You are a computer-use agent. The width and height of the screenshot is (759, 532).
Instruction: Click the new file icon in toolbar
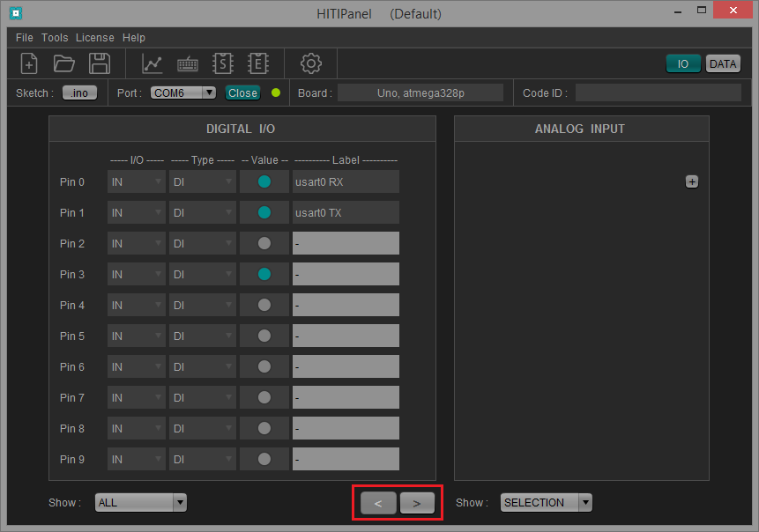click(29, 63)
